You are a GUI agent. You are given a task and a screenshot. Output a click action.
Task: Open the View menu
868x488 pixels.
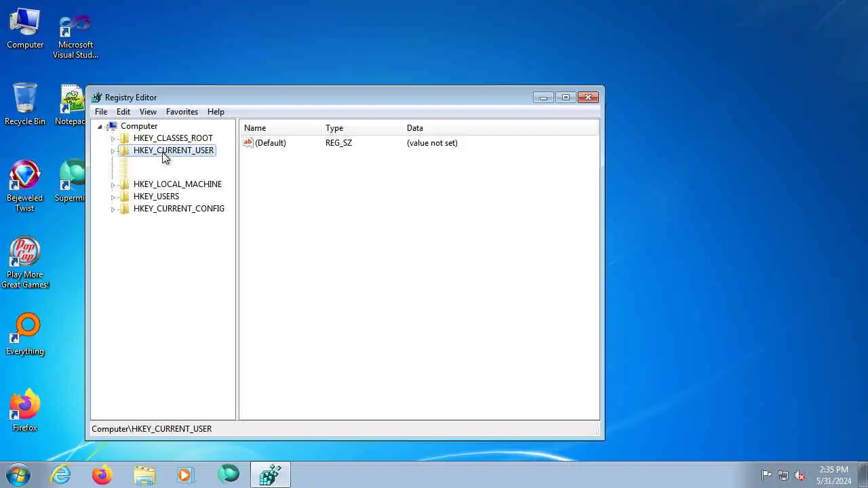tap(148, 112)
